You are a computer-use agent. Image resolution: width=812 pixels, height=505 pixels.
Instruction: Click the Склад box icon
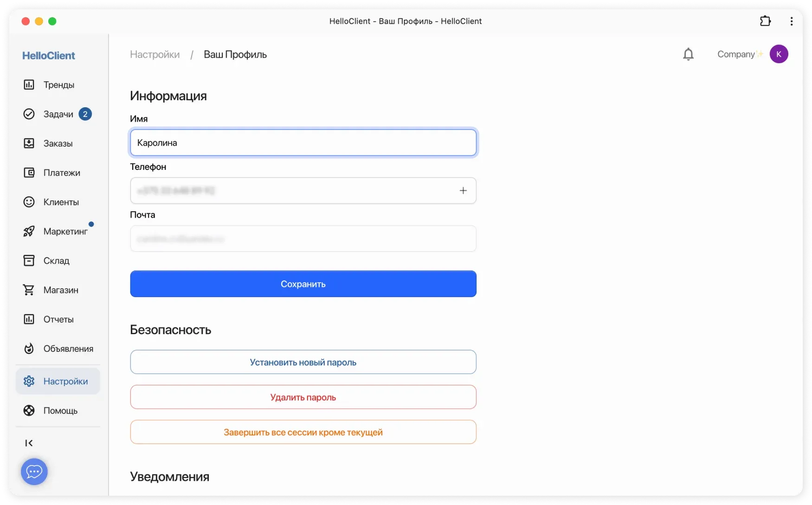(29, 260)
